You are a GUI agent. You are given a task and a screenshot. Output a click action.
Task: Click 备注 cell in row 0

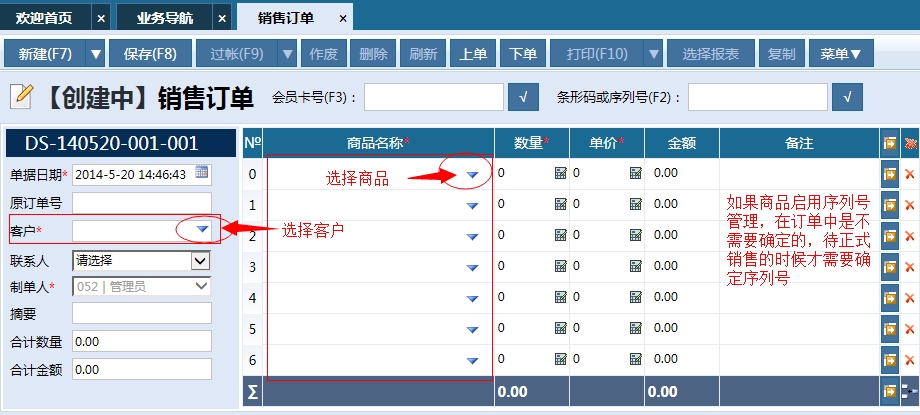point(799,174)
